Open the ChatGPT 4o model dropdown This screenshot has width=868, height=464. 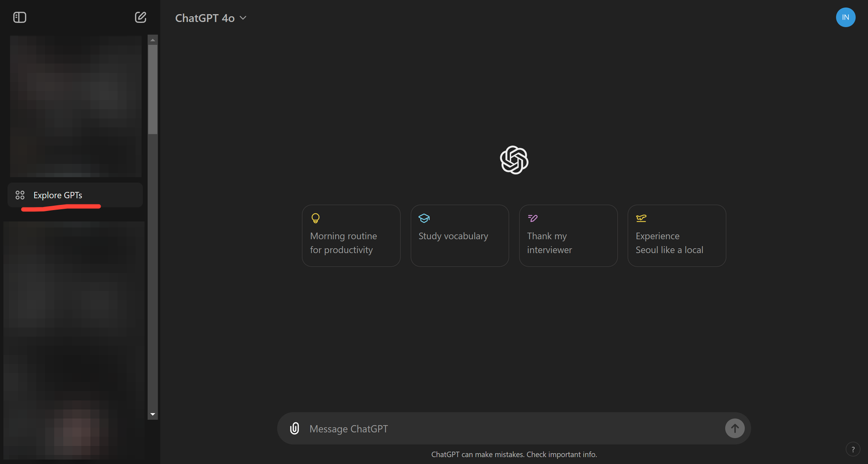210,18
